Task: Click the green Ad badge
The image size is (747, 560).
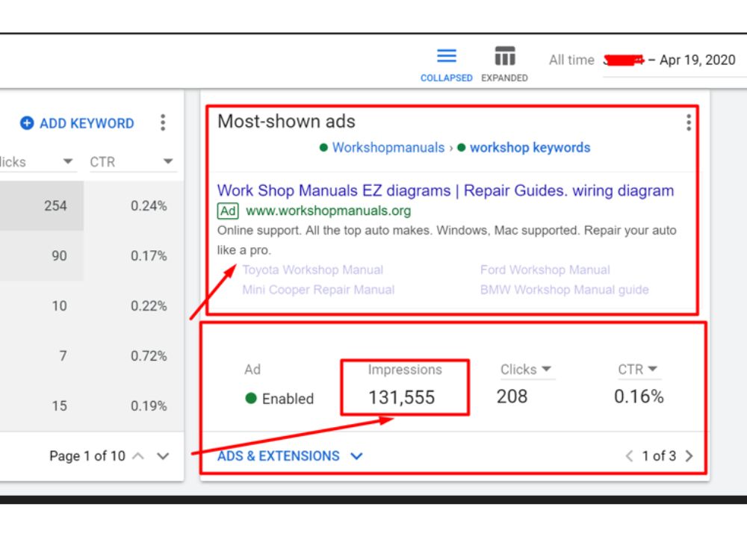Action: pyautogui.click(x=228, y=211)
